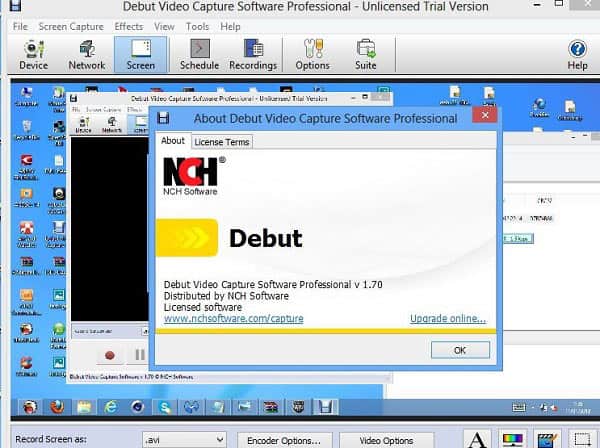
Task: Open the Recordings toolbar icon
Action: [x=253, y=55]
